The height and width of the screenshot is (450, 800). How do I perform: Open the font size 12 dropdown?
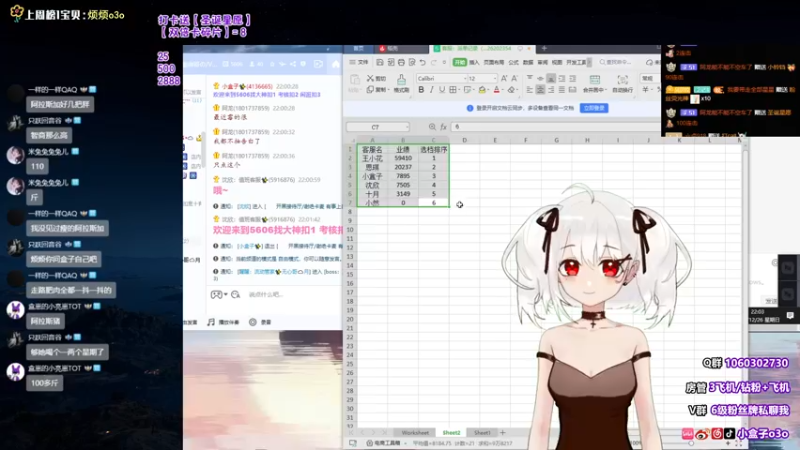coord(494,79)
